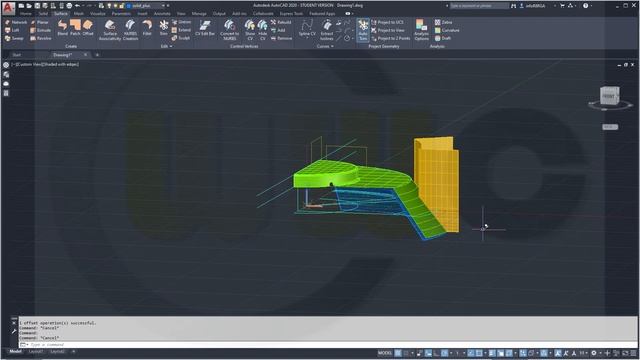Toggle the Auto Trim option
The width and height of the screenshot is (640, 360).
[x=363, y=30]
